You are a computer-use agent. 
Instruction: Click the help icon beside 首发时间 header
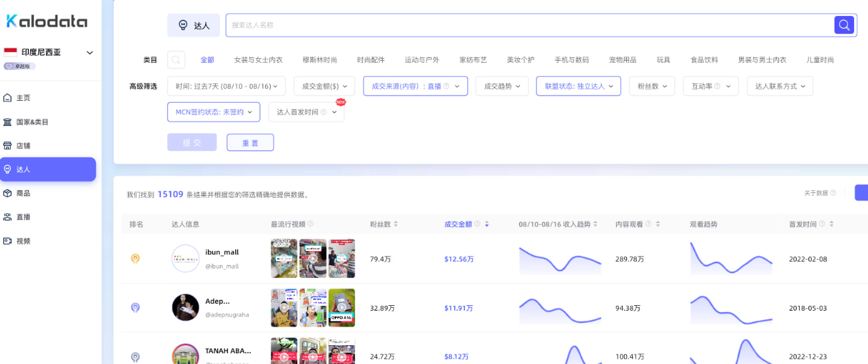(822, 224)
